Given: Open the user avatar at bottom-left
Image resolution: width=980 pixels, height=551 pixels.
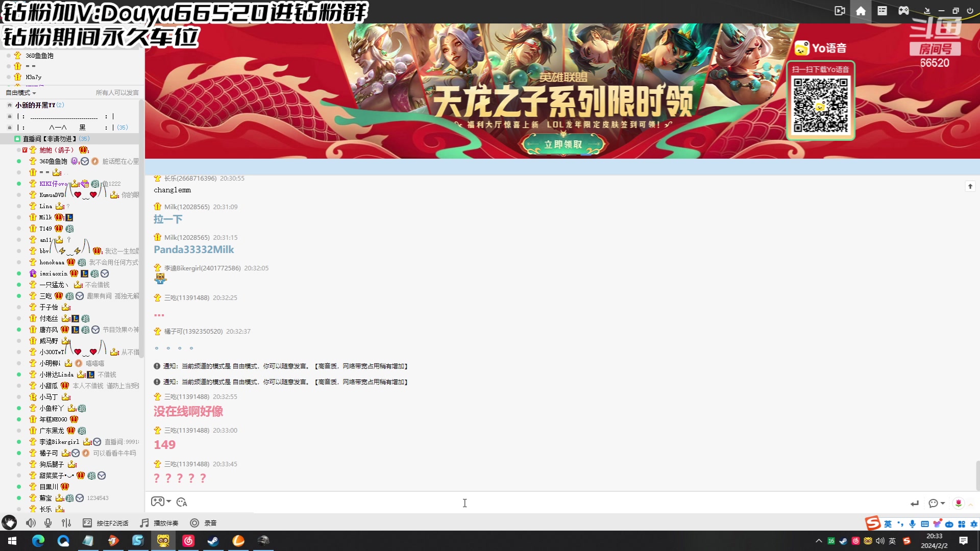Looking at the screenshot, I should click(9, 522).
